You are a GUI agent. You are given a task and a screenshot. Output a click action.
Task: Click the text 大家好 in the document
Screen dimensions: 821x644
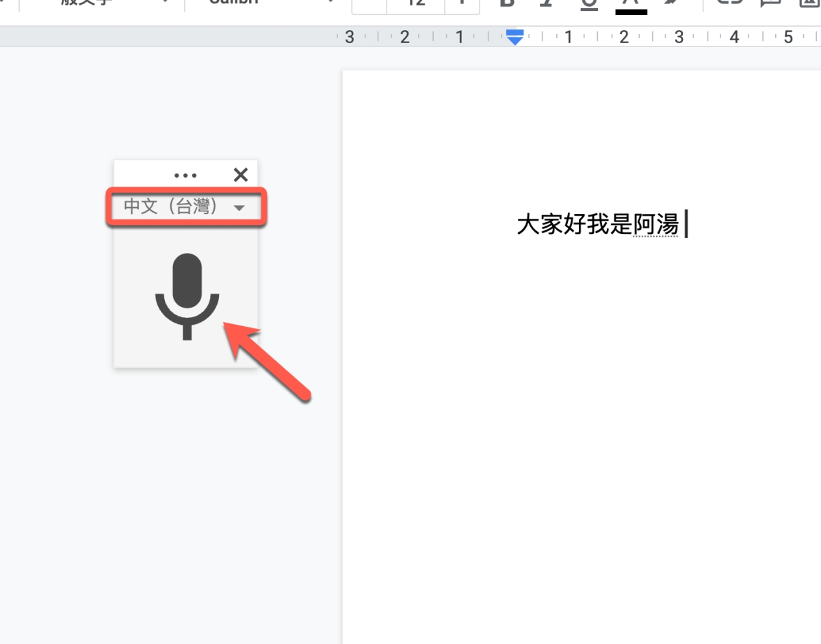coord(551,224)
